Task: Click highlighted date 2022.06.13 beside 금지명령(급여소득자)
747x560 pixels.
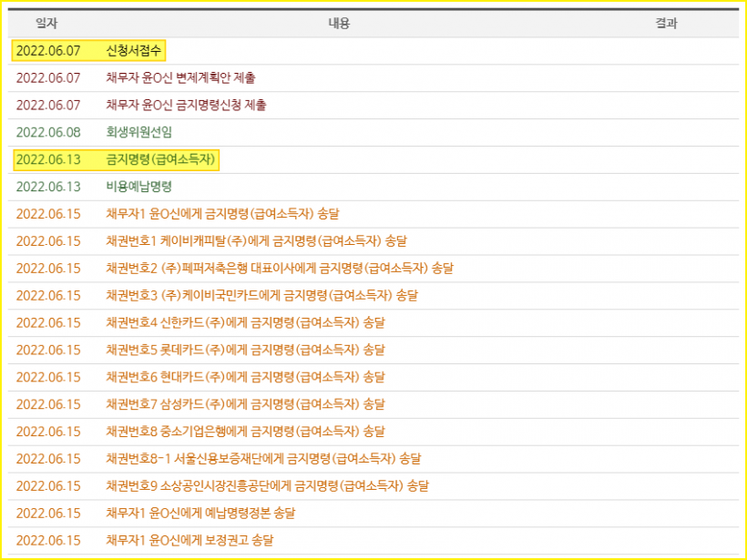Action: (48, 159)
